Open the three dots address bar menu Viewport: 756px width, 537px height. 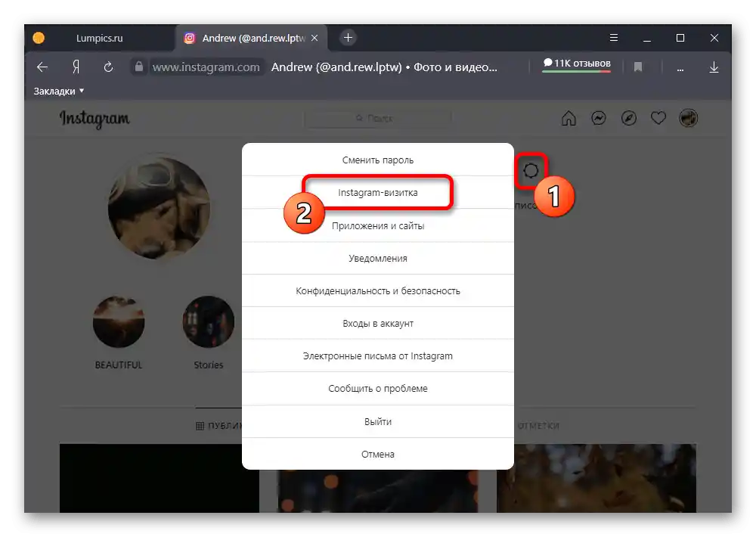coord(680,68)
